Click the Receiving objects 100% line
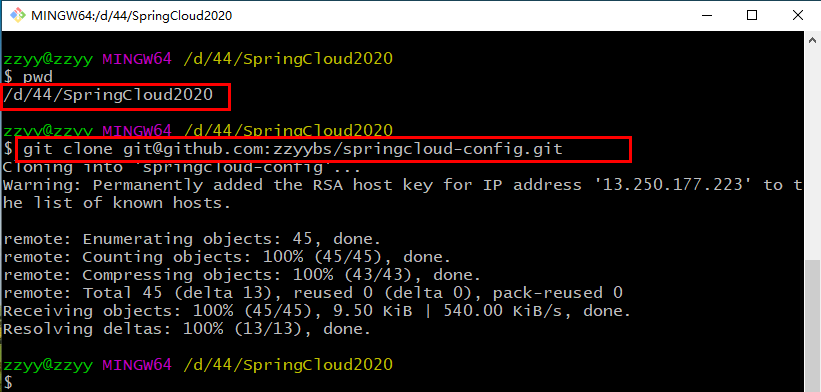This screenshot has height=392, width=821. (317, 311)
